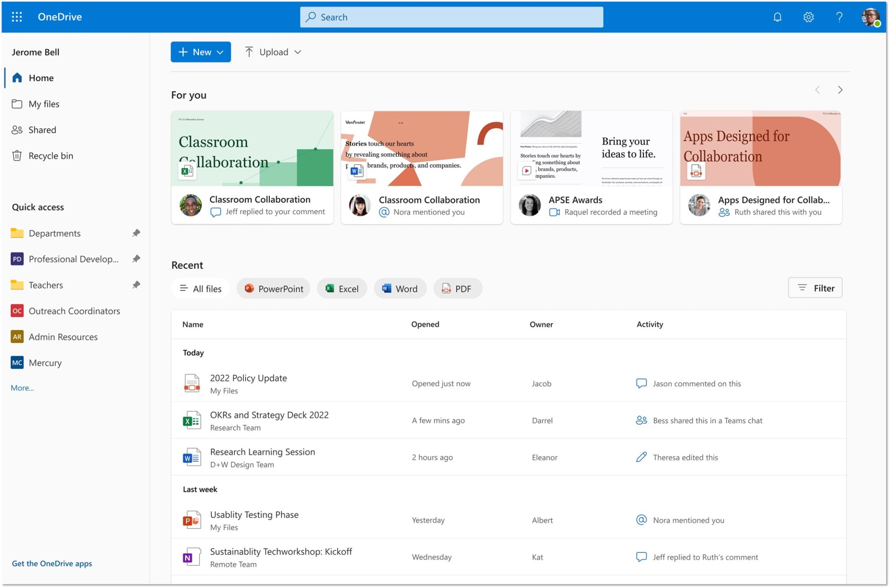The width and height of the screenshot is (890, 588).
Task: Open the notifications bell icon
Action: pos(777,17)
